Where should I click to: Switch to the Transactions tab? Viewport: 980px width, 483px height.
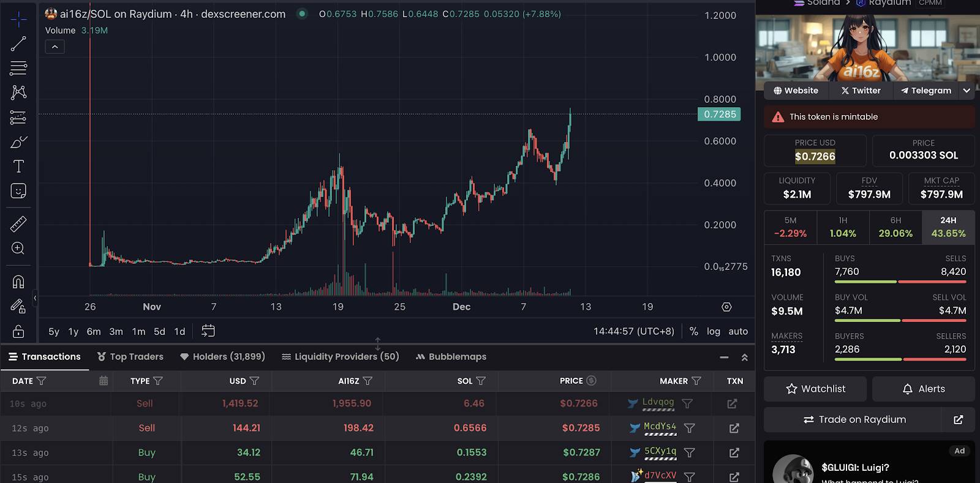click(x=45, y=357)
